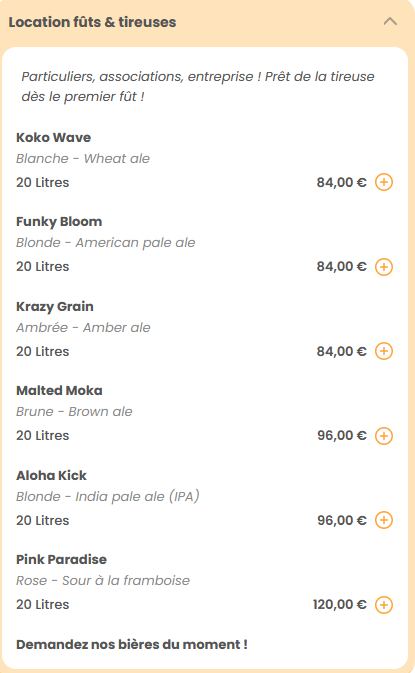The width and height of the screenshot is (415, 673).
Task: Select the Rose - Sour à la framboise description
Action: pyautogui.click(x=103, y=580)
